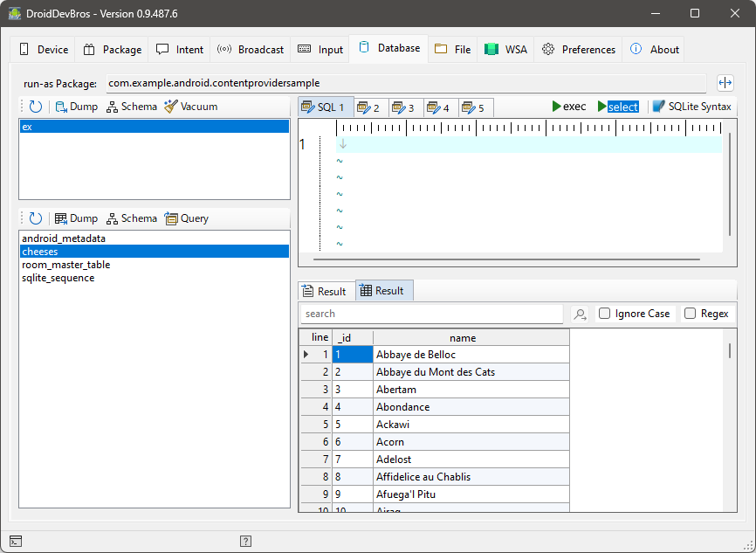
Task: Click the table Query icon
Action: (171, 218)
